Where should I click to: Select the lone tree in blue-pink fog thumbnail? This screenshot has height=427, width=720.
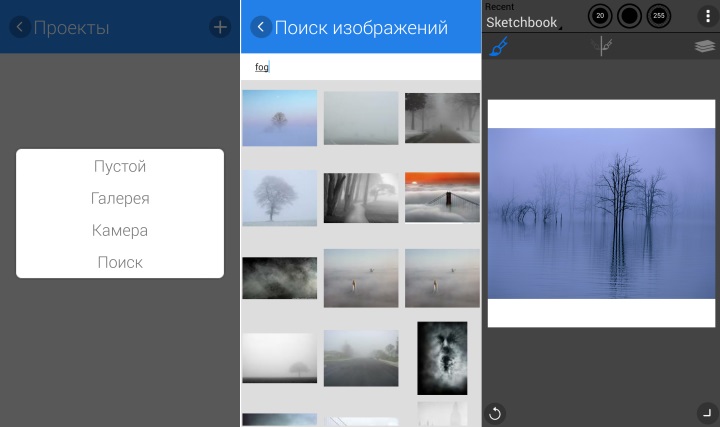(280, 118)
